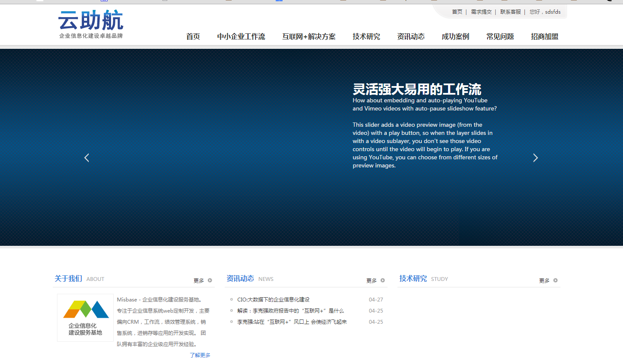The height and width of the screenshot is (364, 623).
Task: Open the 首页 main navigation item
Action: [x=193, y=37]
